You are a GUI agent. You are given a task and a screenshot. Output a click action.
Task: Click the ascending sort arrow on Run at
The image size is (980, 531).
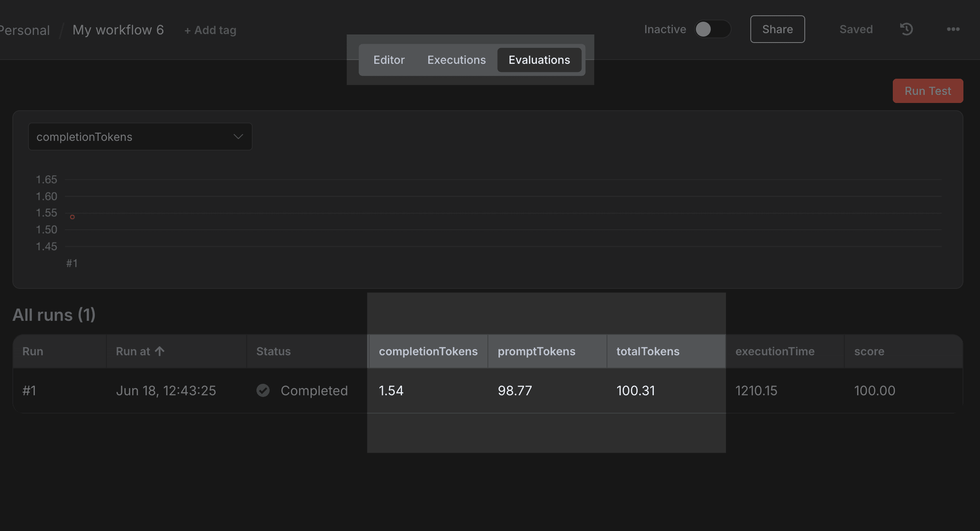tap(159, 351)
